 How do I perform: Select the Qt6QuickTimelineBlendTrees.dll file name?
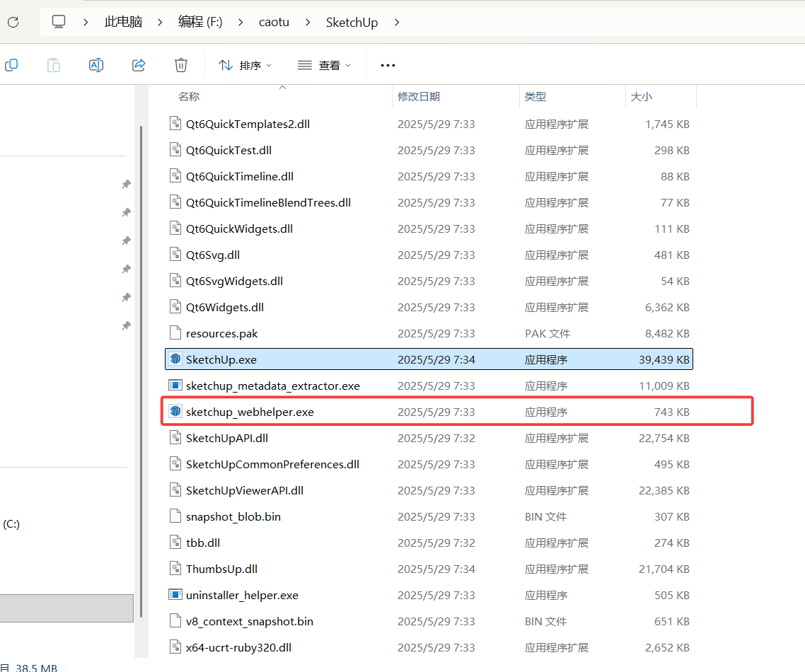pos(269,203)
